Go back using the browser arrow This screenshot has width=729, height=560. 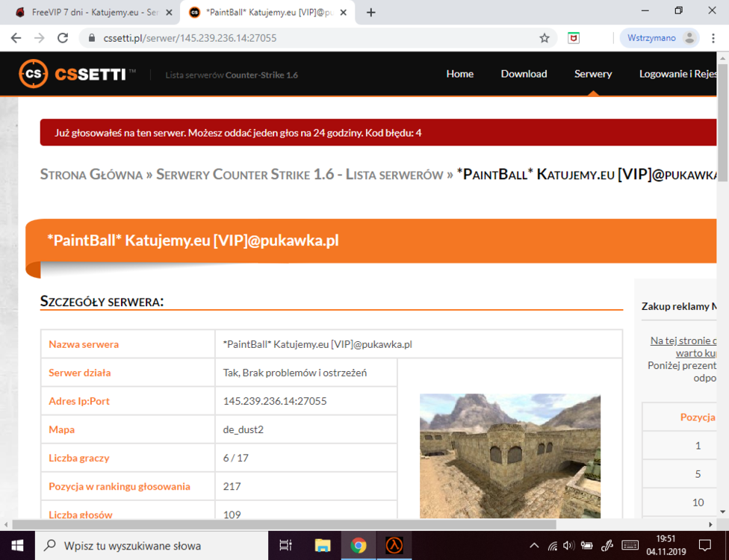point(16,38)
